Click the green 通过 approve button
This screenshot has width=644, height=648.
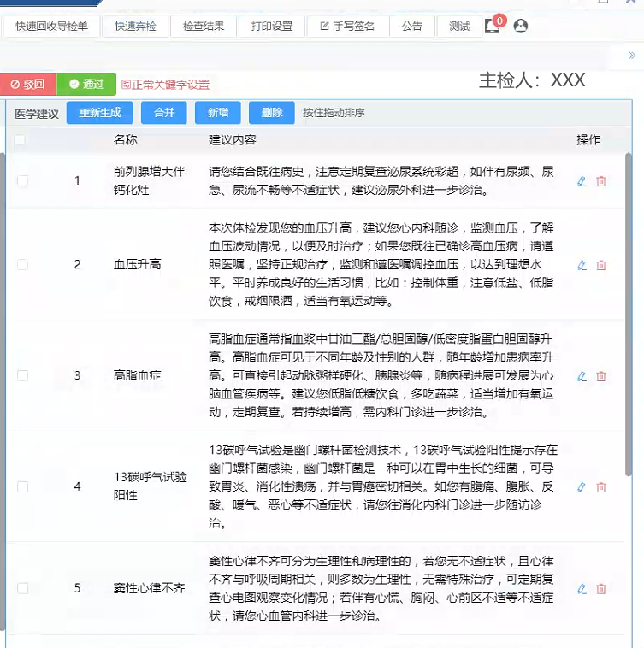click(86, 84)
